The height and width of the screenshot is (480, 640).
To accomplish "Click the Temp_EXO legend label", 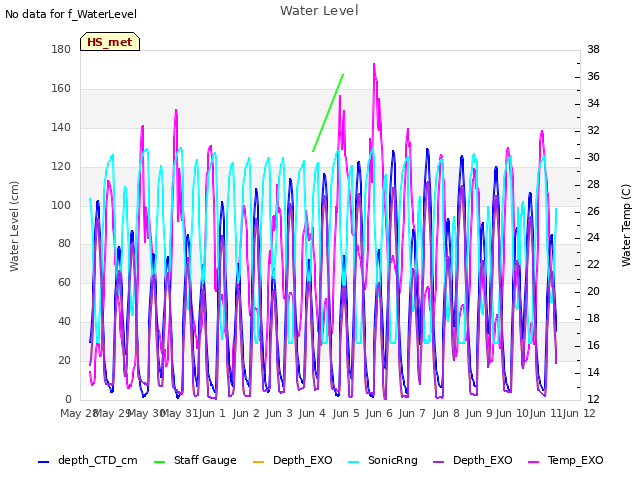I will (x=575, y=460).
